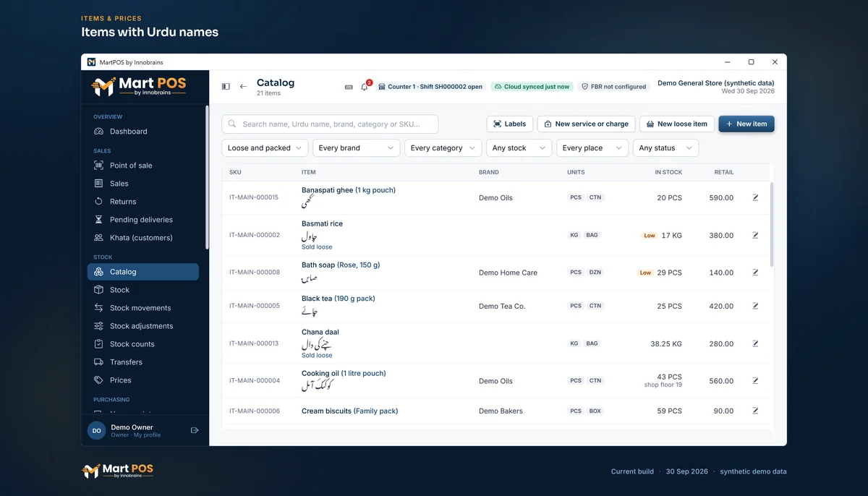Screen dimensions: 868x496
Task: Expand the Any status filter
Action: click(666, 147)
